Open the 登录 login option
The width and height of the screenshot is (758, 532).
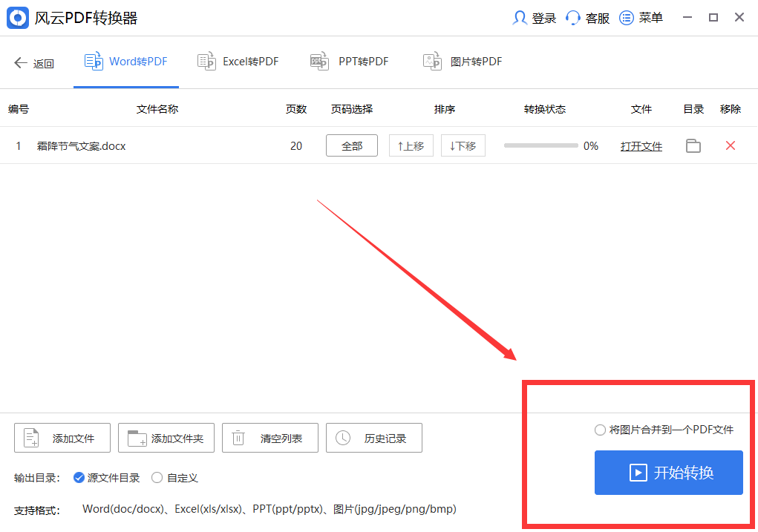pyautogui.click(x=535, y=18)
